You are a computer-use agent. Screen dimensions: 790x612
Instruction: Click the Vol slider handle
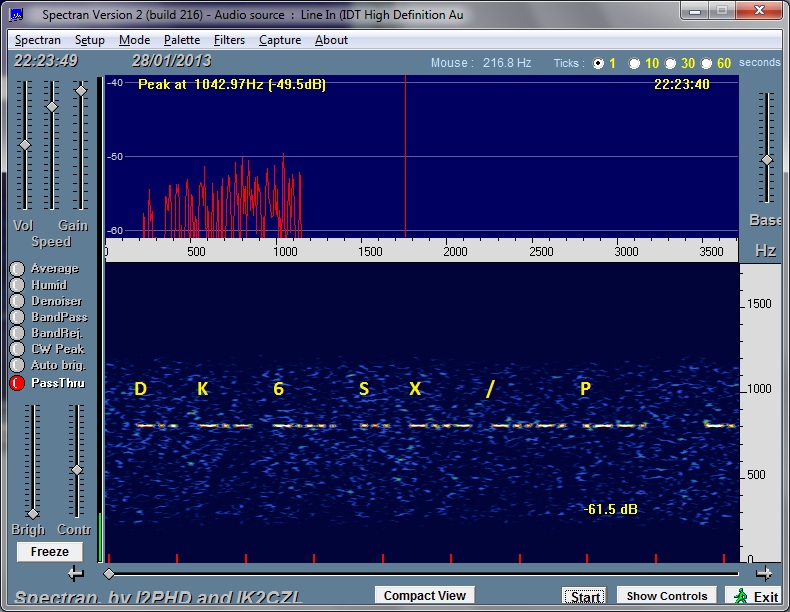click(25, 145)
